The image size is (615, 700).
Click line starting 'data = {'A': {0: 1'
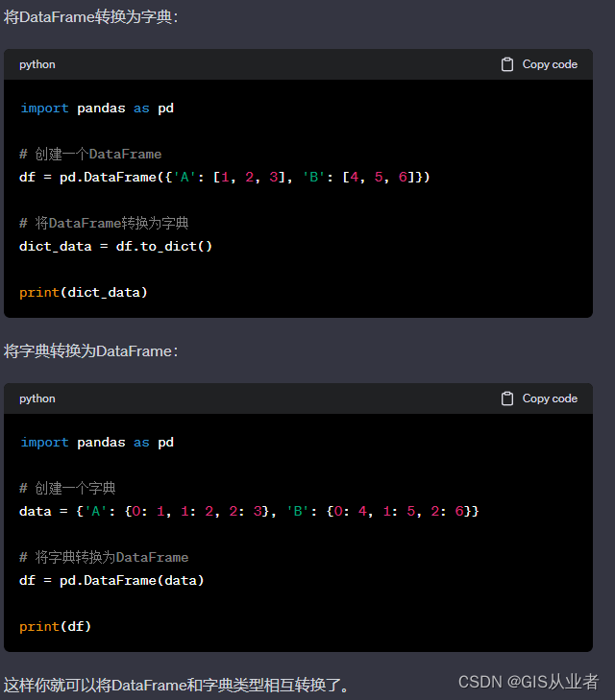(249, 511)
